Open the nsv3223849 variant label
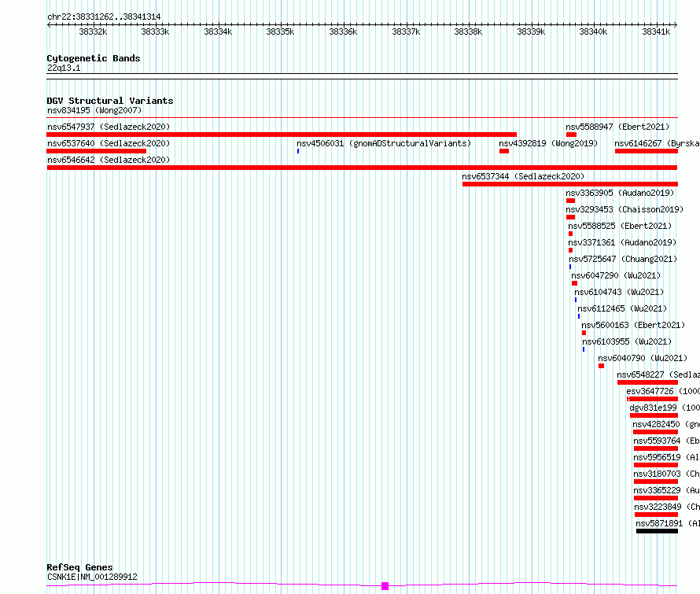This screenshot has width=700, height=594. [x=667, y=507]
